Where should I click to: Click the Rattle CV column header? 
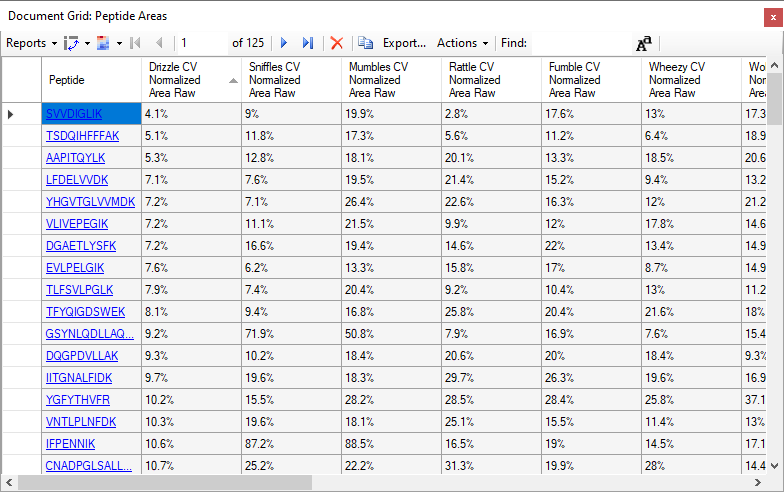(490, 80)
